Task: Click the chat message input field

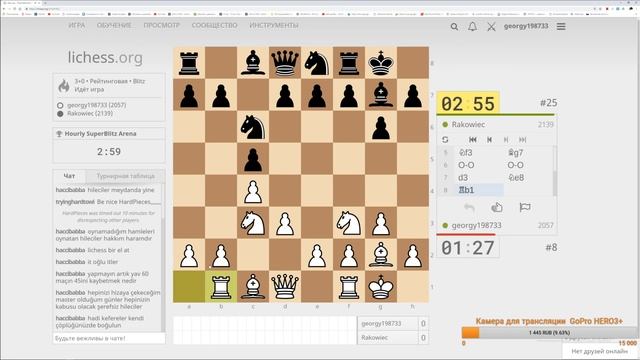Action: pyautogui.click(x=109, y=338)
